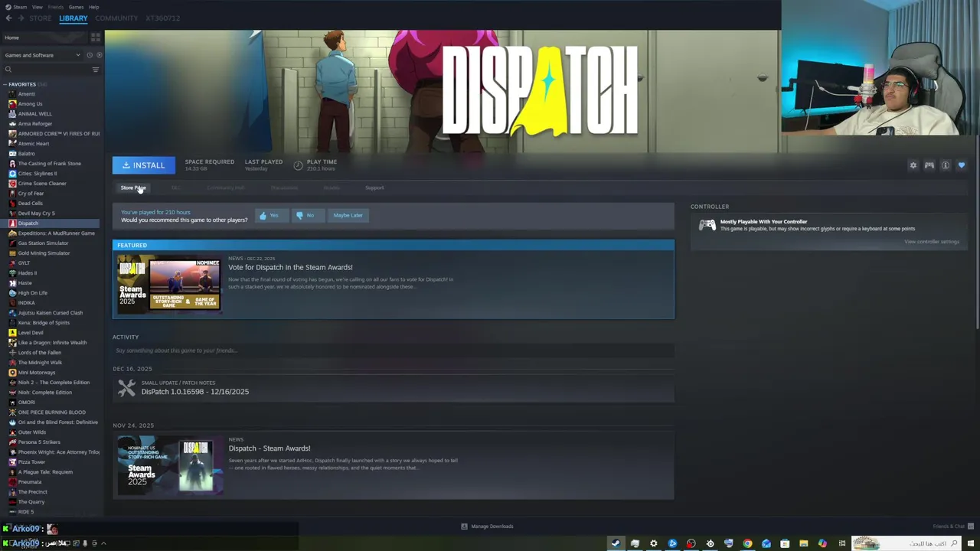Open the Store Page link
Screen dimensions: 980x551
[x=132, y=187]
